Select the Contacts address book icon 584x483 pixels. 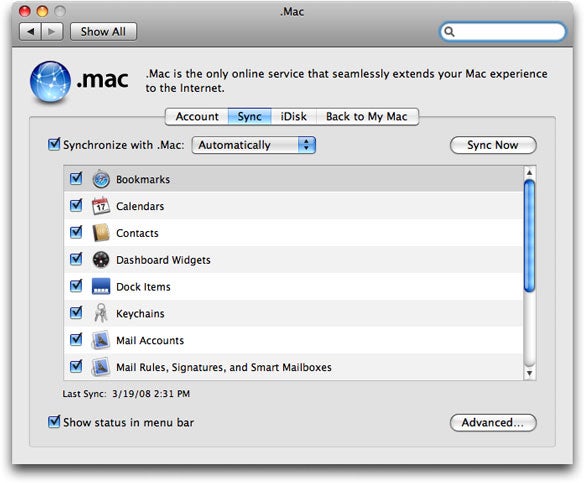coord(101,233)
